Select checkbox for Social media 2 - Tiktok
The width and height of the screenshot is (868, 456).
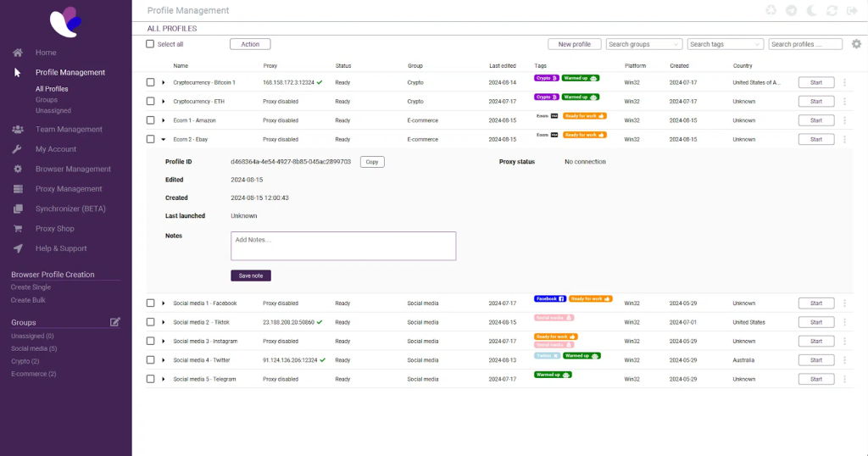pyautogui.click(x=150, y=322)
